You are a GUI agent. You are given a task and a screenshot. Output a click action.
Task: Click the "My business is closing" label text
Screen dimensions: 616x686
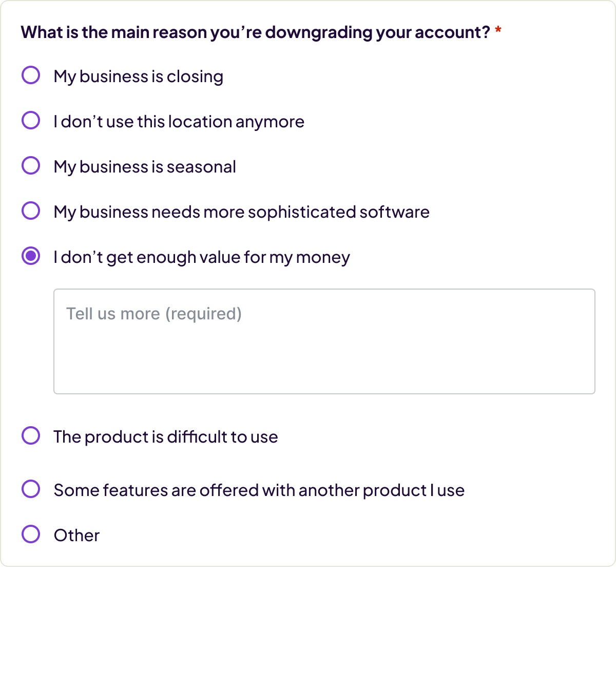(139, 77)
